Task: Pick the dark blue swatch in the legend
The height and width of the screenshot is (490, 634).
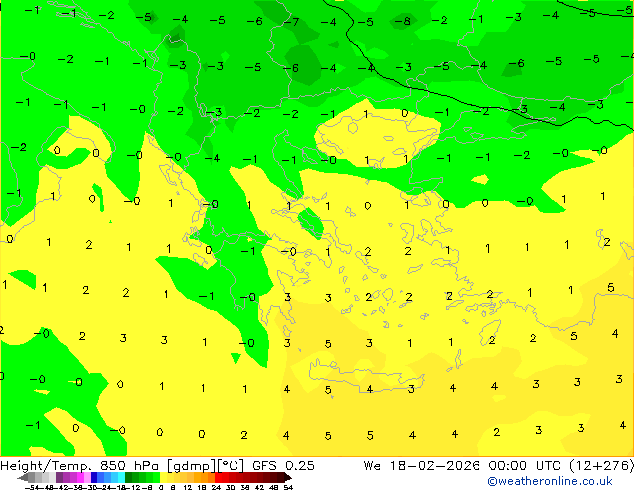Action: 94,477
